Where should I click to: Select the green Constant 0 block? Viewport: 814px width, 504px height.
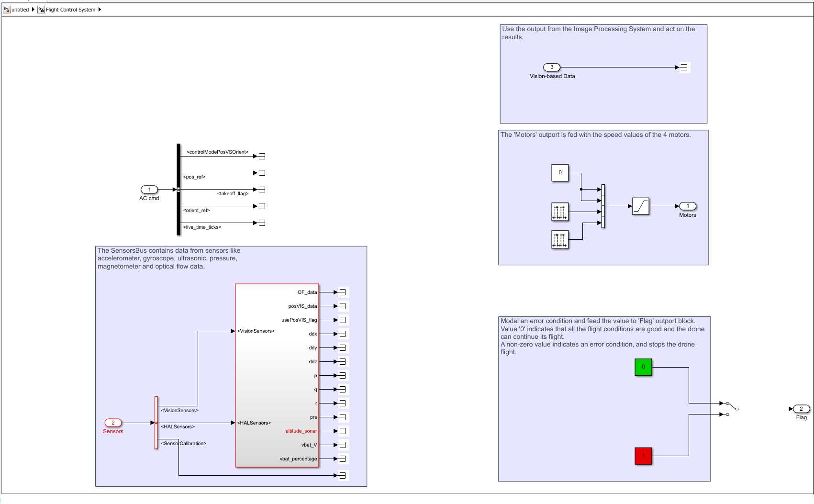click(x=643, y=367)
